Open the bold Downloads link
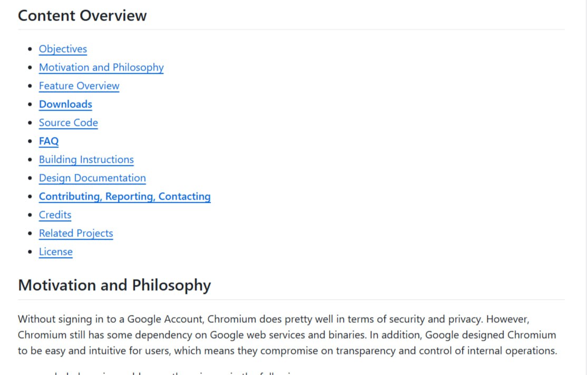 [65, 104]
